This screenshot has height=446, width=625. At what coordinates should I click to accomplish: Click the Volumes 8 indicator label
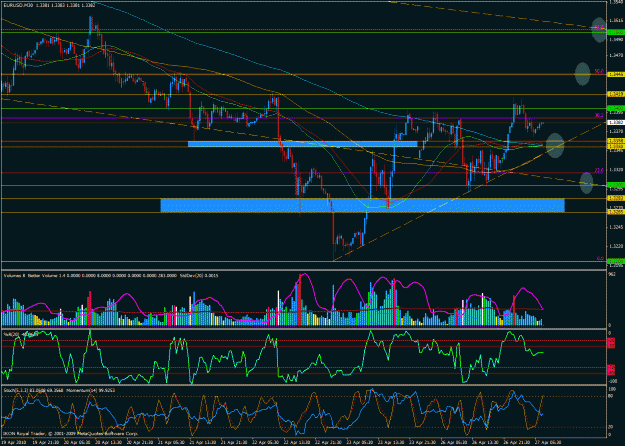point(14,275)
